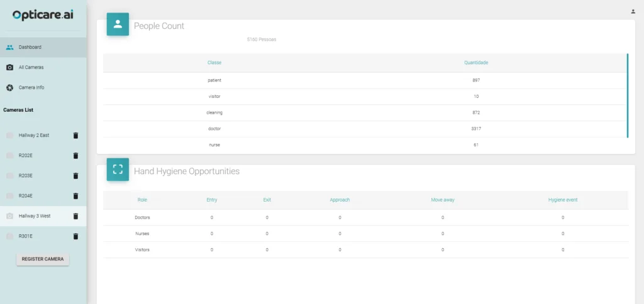Click the People Count person icon tile
This screenshot has height=304, width=644.
[x=118, y=24]
